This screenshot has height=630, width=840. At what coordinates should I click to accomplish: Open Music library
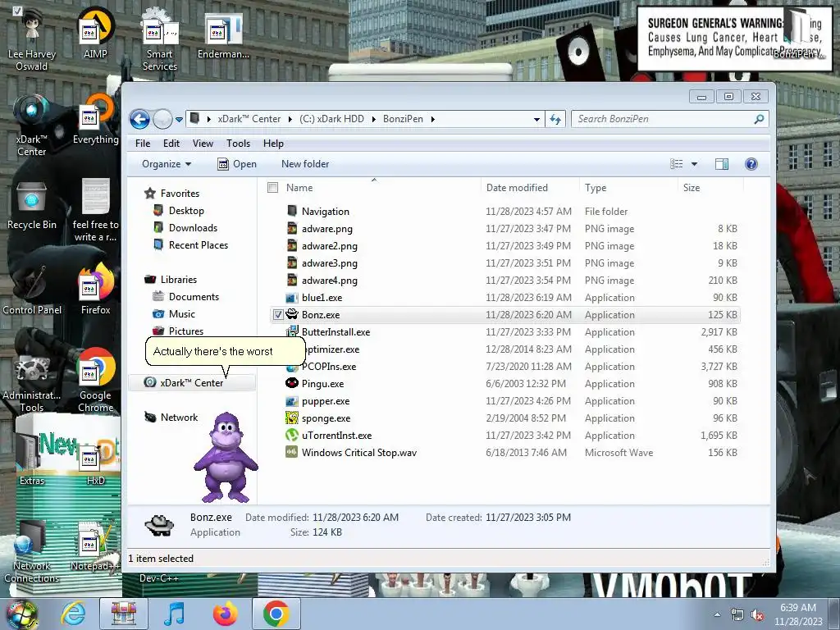(181, 314)
